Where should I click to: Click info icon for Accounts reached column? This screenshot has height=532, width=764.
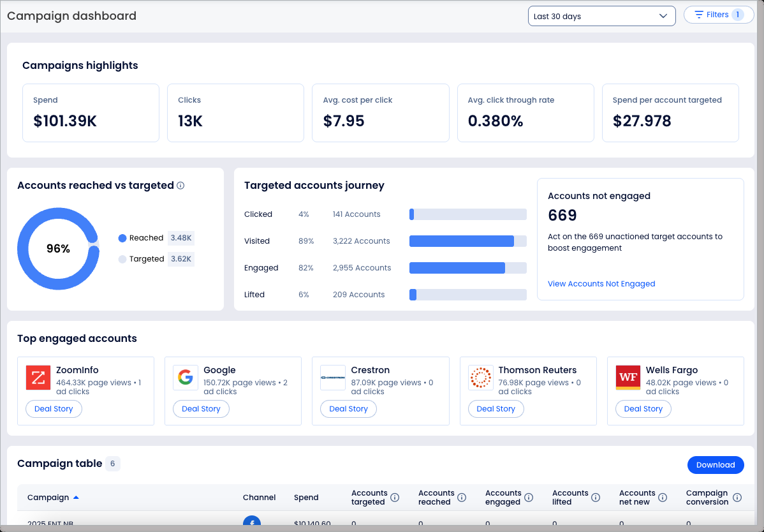462,498
